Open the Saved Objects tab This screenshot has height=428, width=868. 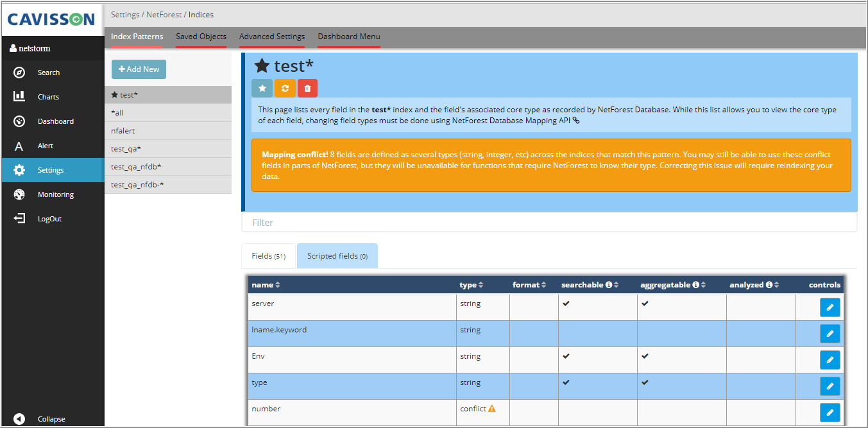coord(201,37)
